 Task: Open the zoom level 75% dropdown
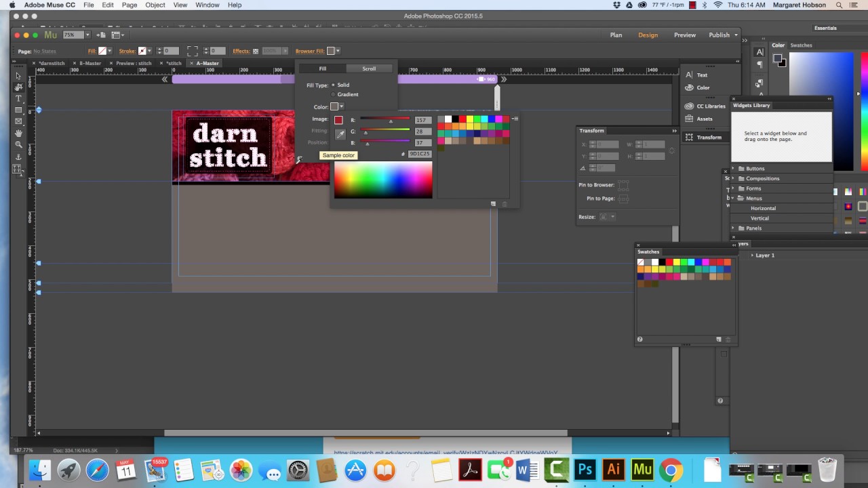coord(87,35)
